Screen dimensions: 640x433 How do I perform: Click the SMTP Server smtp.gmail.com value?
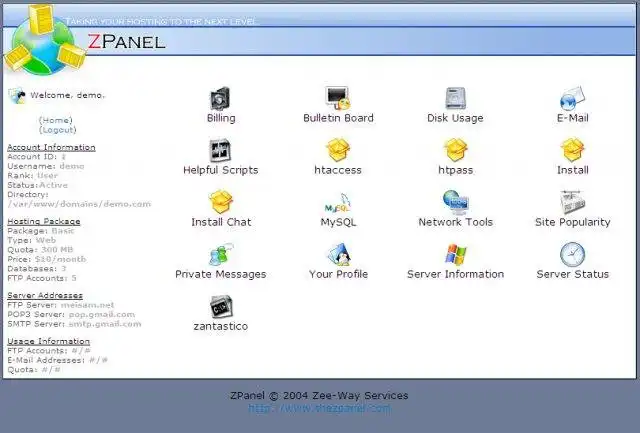104,324
